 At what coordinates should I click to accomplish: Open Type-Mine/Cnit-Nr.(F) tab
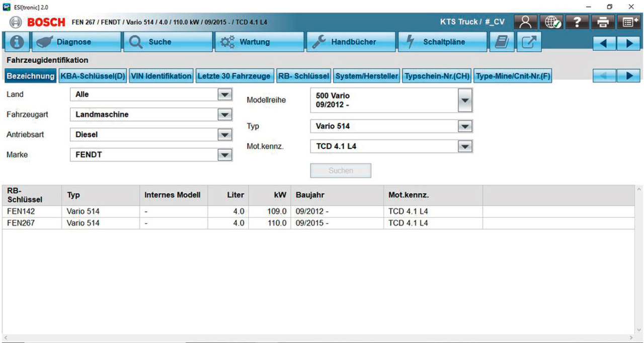513,76
